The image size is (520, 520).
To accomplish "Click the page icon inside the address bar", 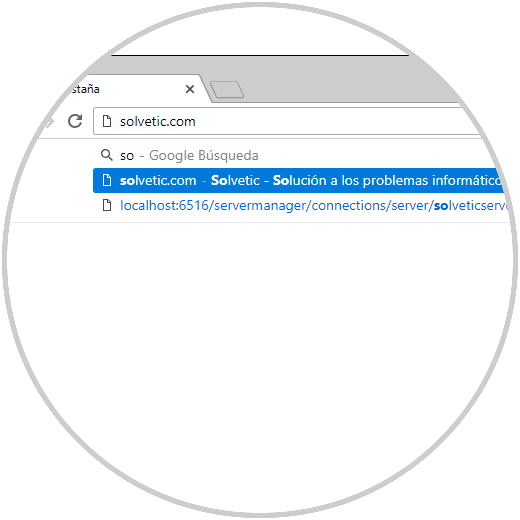I will [107, 121].
